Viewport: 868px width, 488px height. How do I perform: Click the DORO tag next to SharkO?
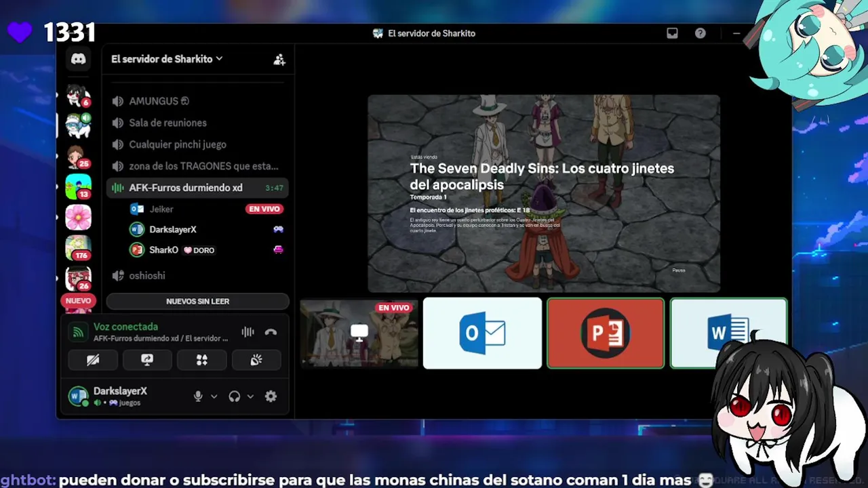[199, 250]
